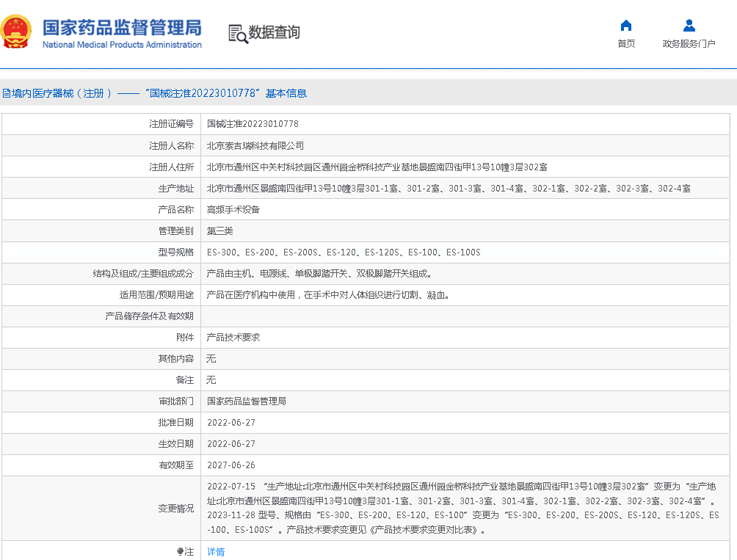Screen dimensions: 737x560
Task: Click the breadcrumb heading 境内医疗器械（注册）
Action: 57,93
